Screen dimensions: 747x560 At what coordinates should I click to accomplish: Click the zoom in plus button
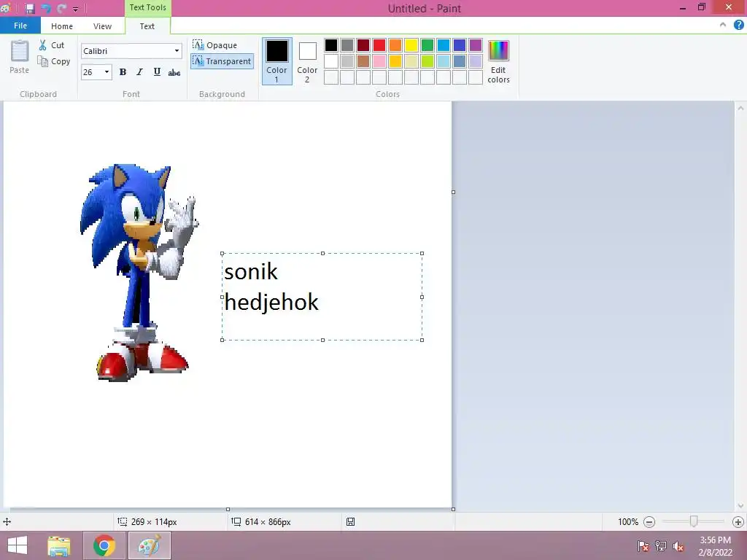(x=738, y=522)
